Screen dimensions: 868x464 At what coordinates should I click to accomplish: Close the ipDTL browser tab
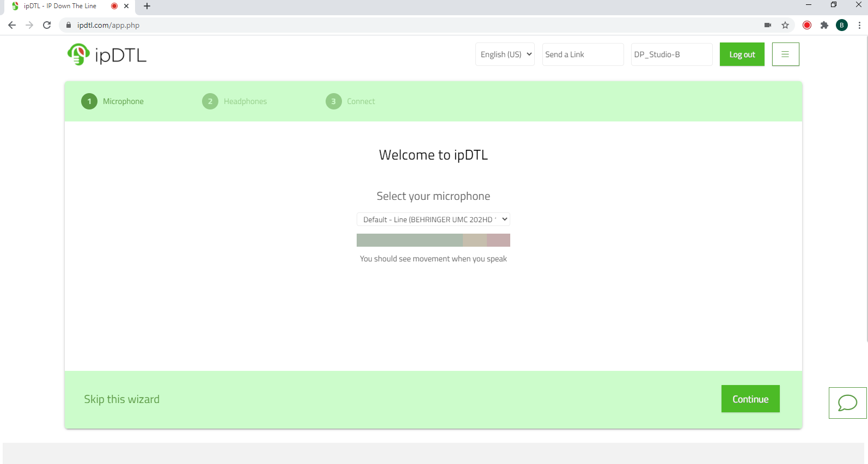126,6
